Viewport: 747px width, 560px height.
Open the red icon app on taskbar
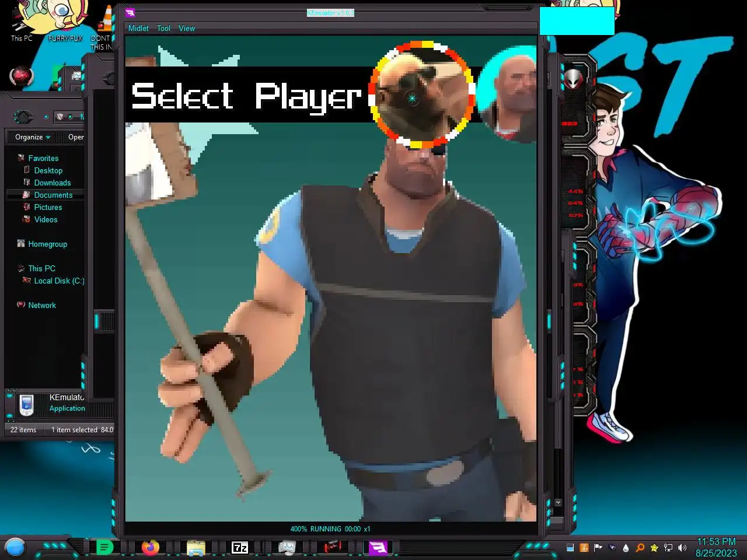tap(332, 547)
